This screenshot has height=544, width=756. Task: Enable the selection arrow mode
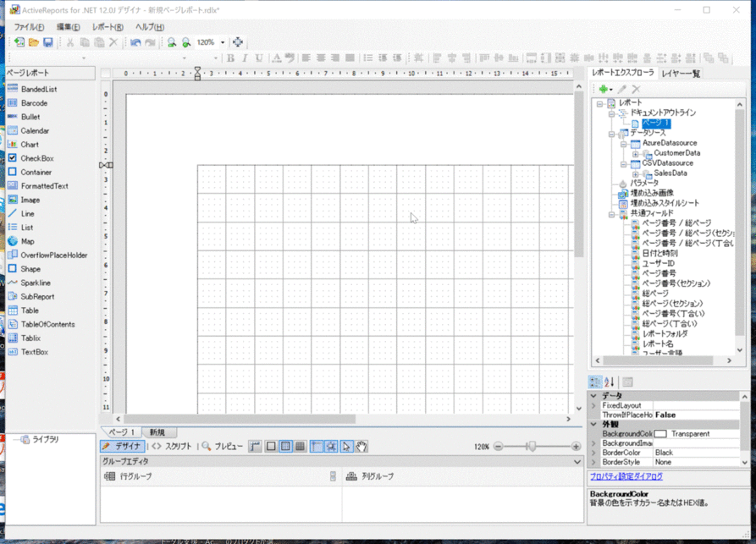tap(346, 447)
